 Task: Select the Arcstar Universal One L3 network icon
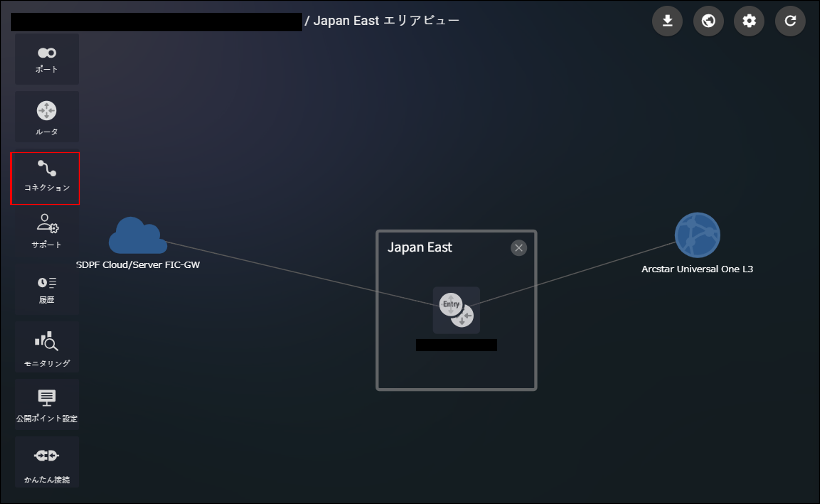click(x=697, y=235)
